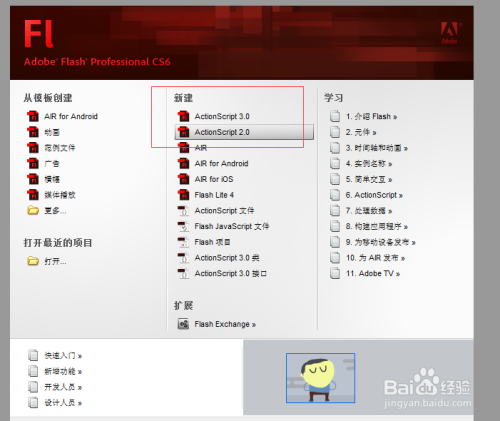
Task: Open the 11. Adobe TV link
Action: pos(373,273)
